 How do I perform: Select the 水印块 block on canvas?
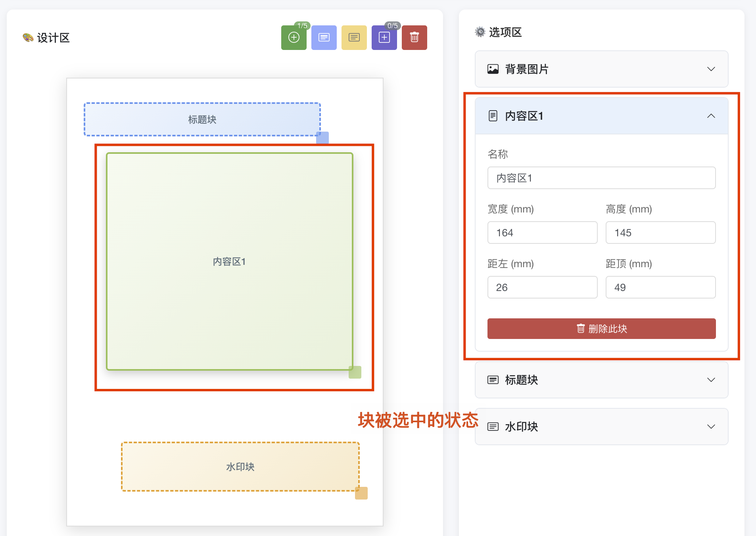coord(240,467)
